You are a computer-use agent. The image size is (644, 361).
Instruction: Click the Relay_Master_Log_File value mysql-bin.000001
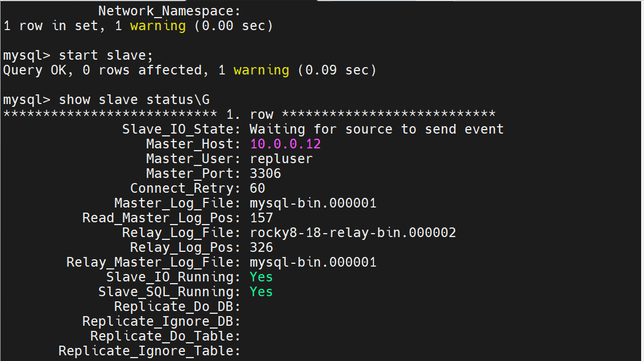(x=313, y=263)
